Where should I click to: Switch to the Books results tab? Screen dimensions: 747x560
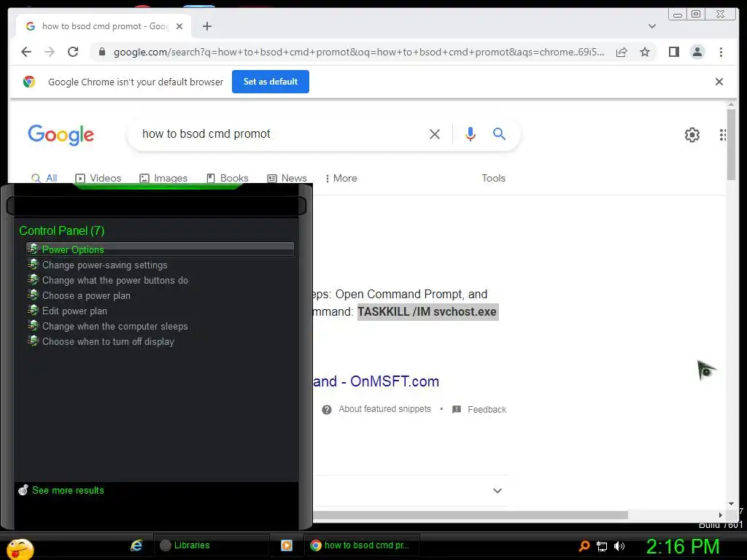[x=228, y=178]
